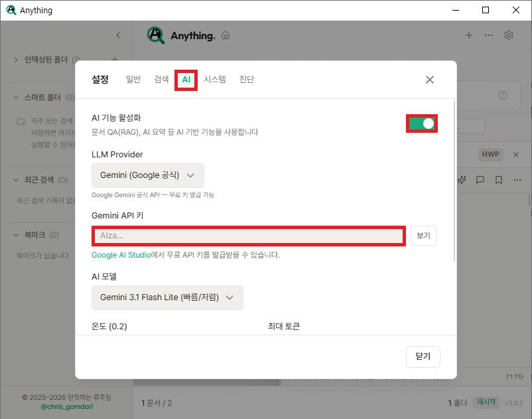Open the LLM Provider dropdown
Viewport: 532px width, 419px height.
click(x=147, y=175)
